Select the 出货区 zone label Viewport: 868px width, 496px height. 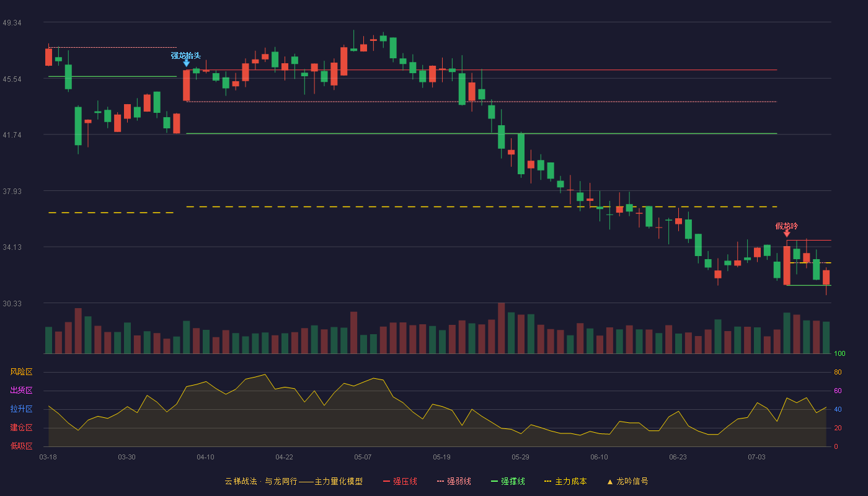point(21,391)
